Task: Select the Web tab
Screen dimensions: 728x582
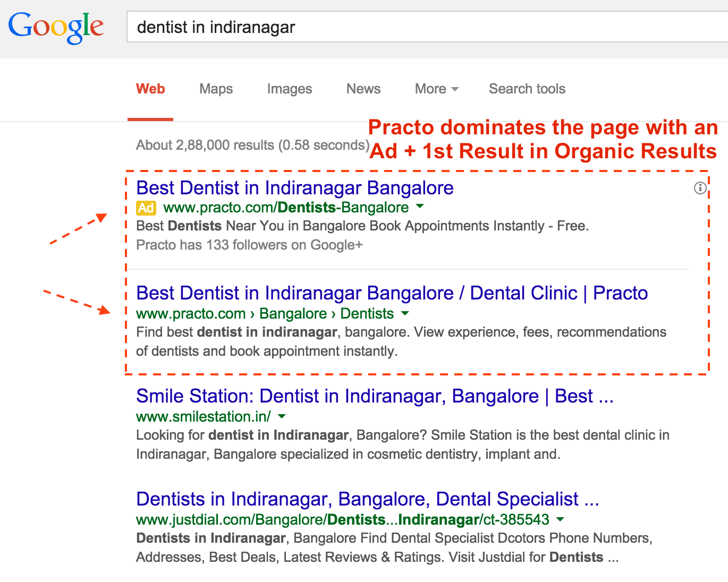Action: 150,89
